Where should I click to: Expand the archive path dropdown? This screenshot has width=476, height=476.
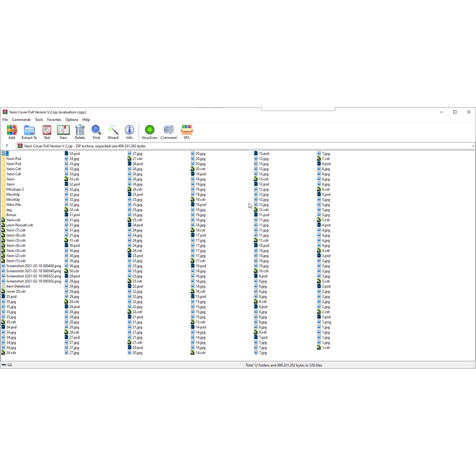tap(472, 146)
